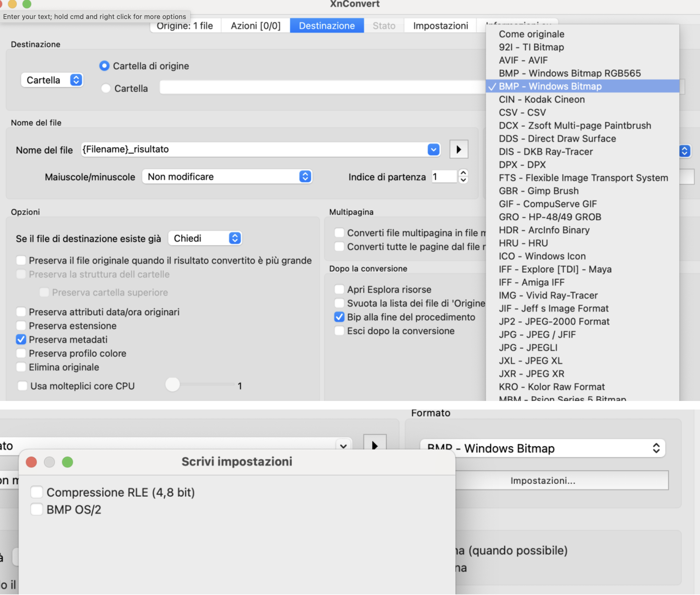Enable Preserva profilo colore
700x595 pixels.
pyautogui.click(x=21, y=354)
